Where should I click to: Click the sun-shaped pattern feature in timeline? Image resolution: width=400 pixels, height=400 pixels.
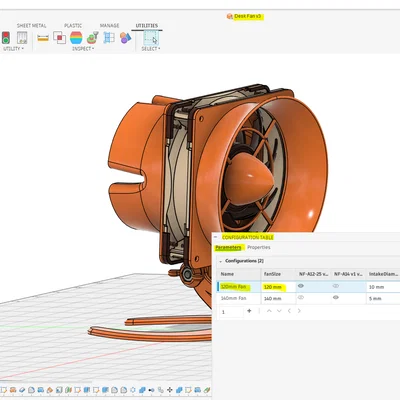point(133,390)
